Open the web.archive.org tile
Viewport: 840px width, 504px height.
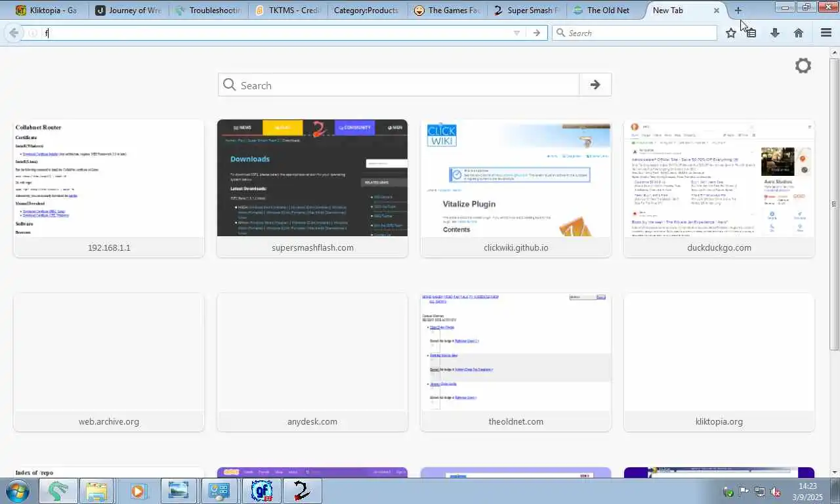[109, 362]
